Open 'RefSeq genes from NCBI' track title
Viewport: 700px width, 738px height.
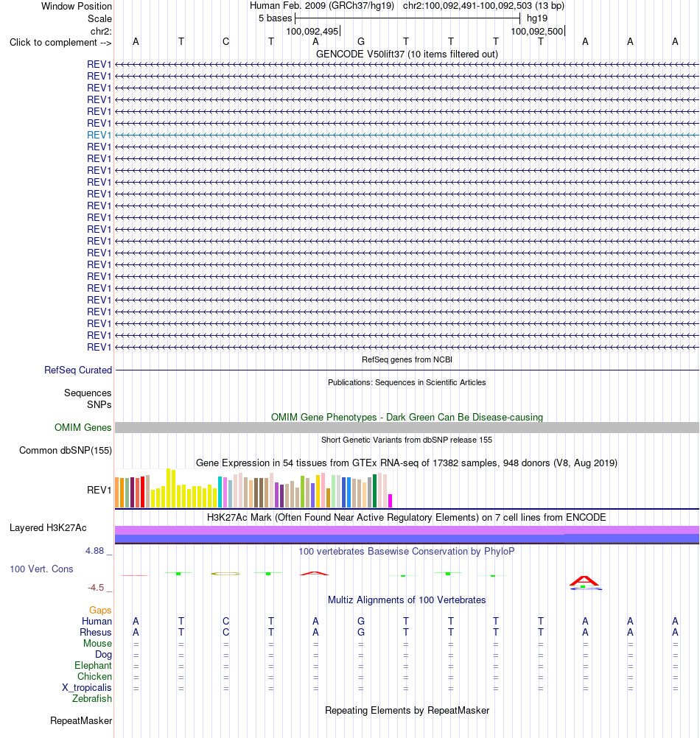[x=407, y=359]
